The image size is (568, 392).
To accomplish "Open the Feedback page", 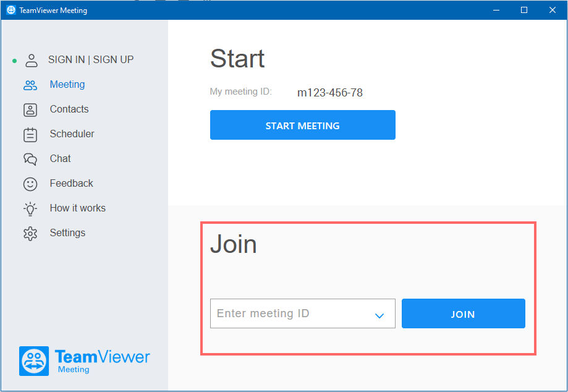I will tap(71, 183).
